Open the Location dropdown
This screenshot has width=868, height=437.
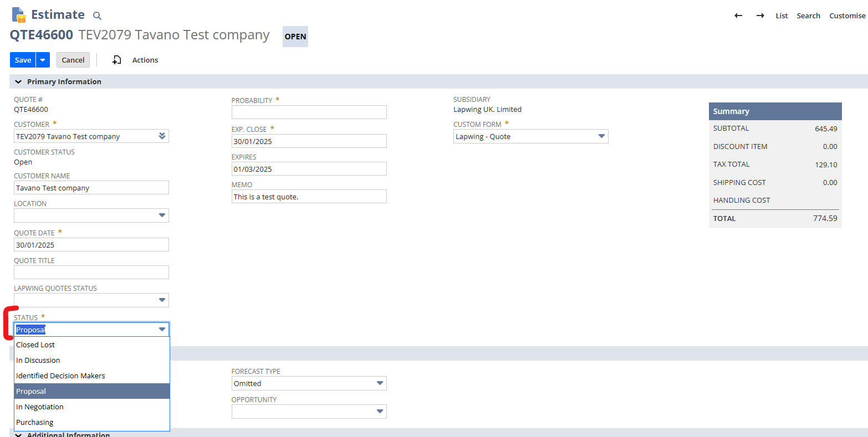coord(162,215)
